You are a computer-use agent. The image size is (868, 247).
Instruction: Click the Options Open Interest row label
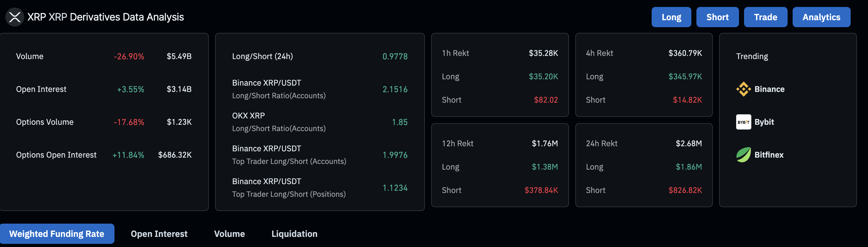point(56,155)
